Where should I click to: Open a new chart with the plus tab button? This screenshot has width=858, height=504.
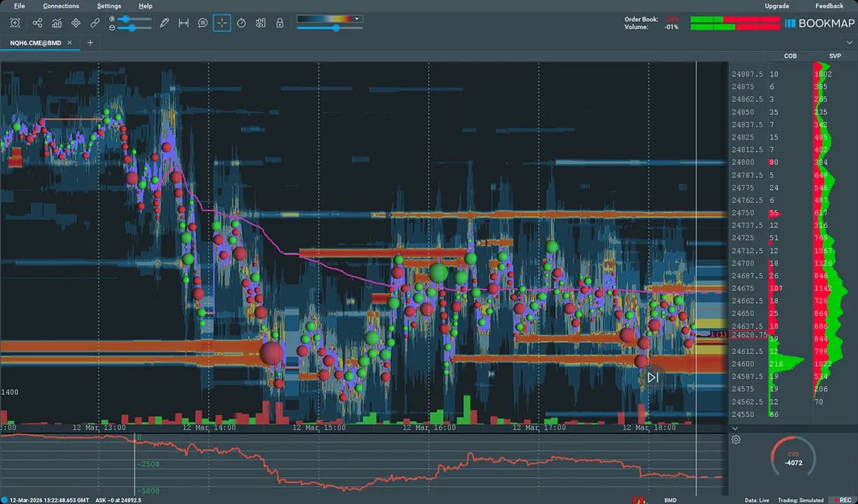90,42
